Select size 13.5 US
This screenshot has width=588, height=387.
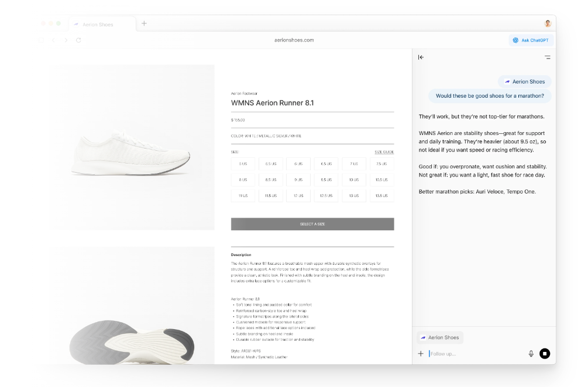click(381, 196)
